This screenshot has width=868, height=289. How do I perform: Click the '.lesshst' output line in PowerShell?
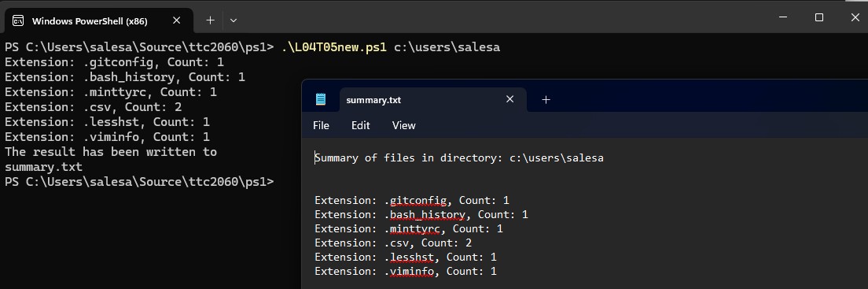(x=107, y=121)
